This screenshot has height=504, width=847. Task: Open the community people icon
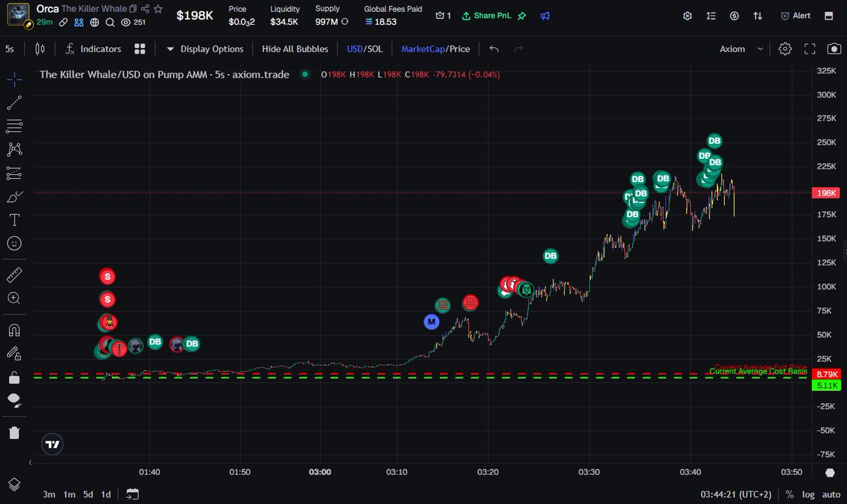pos(79,22)
